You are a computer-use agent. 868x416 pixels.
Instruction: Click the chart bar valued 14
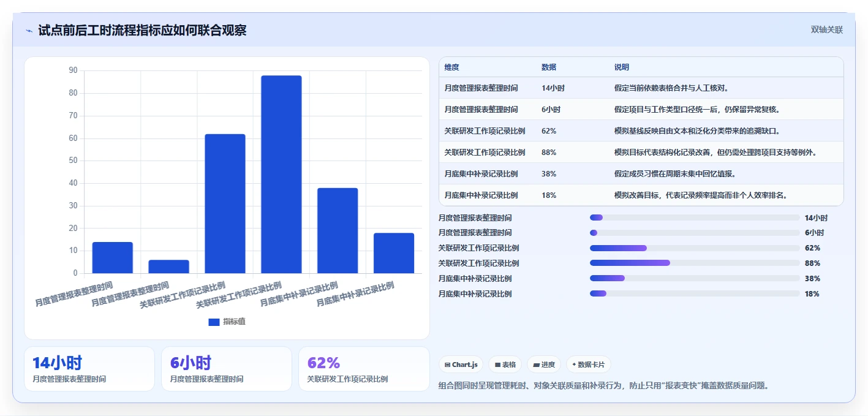pos(112,257)
